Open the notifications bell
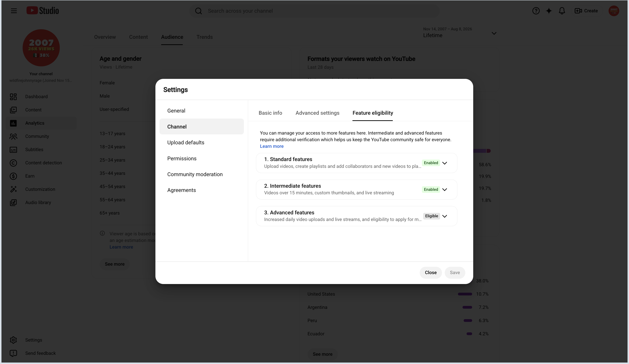 (562, 11)
